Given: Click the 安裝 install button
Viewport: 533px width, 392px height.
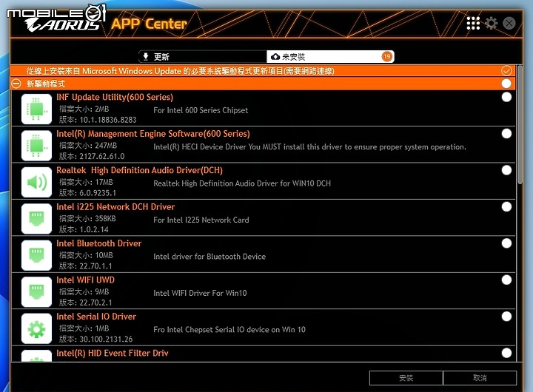Looking at the screenshot, I should pos(406,378).
